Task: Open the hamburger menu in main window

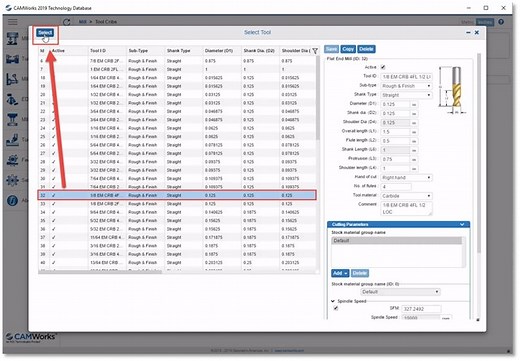Action: tap(13, 22)
